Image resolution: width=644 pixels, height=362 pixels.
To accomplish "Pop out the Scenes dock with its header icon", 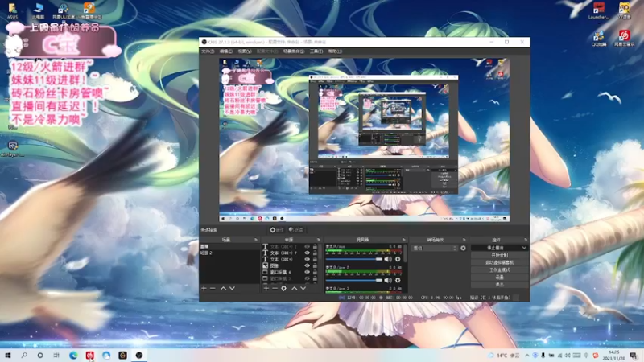I will pyautogui.click(x=256, y=240).
